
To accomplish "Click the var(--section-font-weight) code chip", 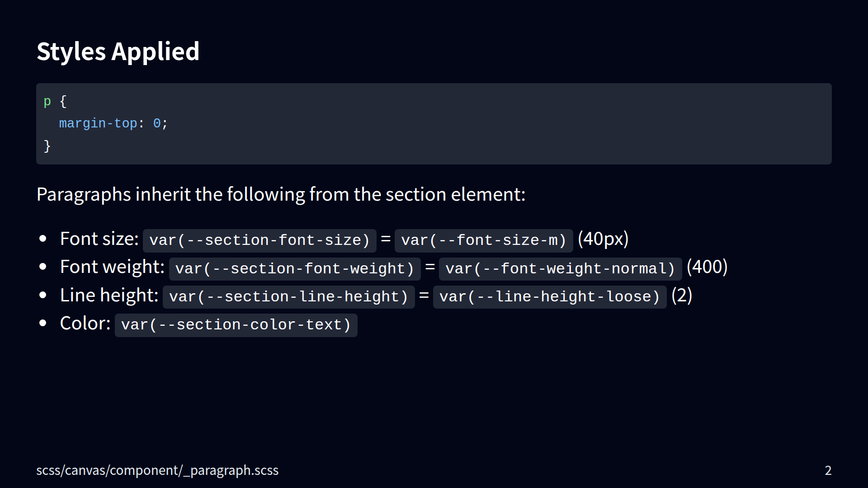I will click(x=294, y=269).
